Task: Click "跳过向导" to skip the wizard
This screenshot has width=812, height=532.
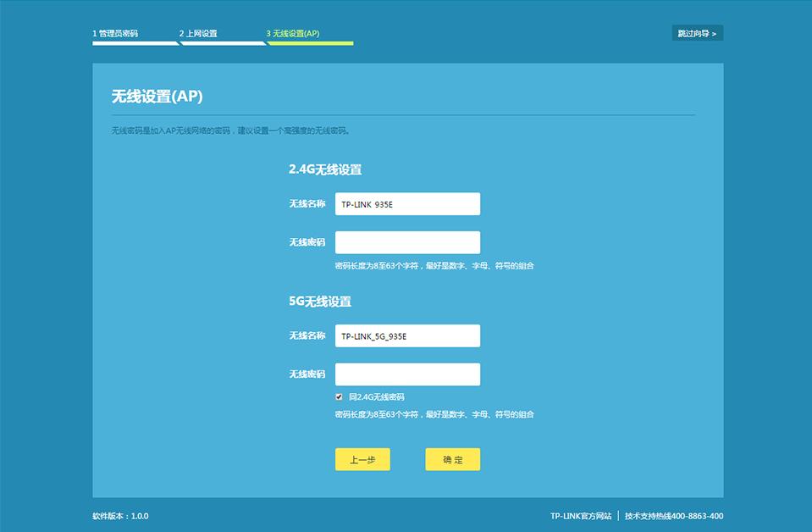Action: coord(698,32)
